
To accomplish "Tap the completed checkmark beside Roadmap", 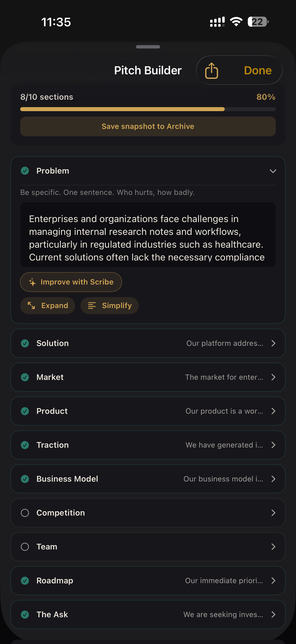I will coord(25,580).
